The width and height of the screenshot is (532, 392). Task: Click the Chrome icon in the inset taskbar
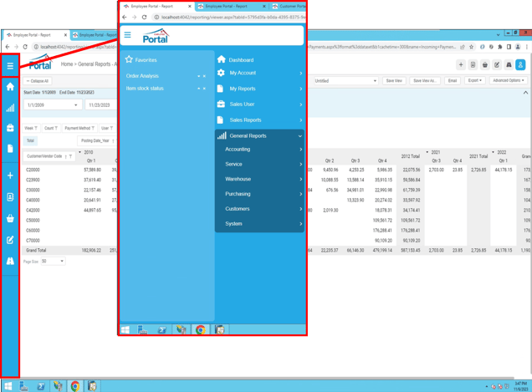201,329
